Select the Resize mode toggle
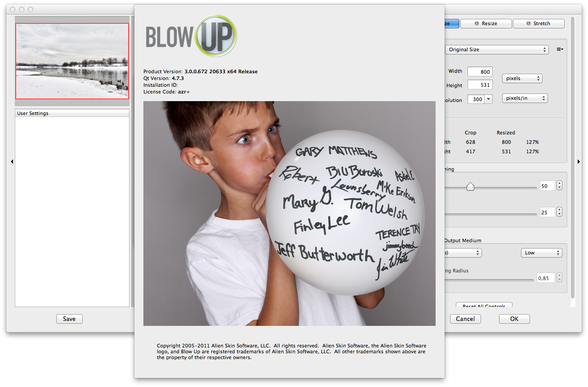The height and width of the screenshot is (387, 588). [x=486, y=23]
